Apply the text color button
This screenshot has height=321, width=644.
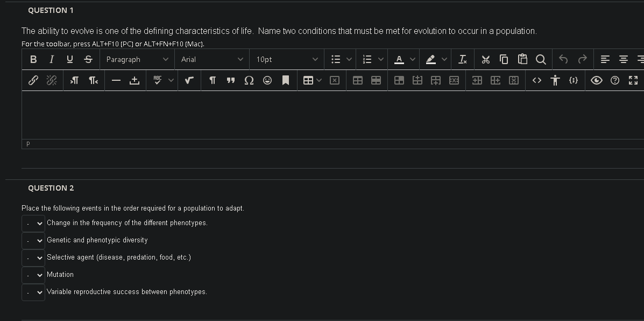pos(399,60)
